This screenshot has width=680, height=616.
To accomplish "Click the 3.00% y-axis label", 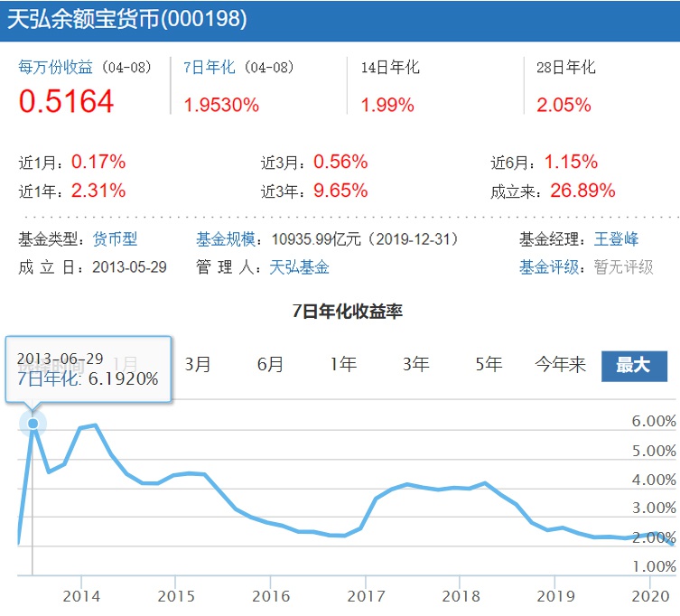I will [654, 508].
